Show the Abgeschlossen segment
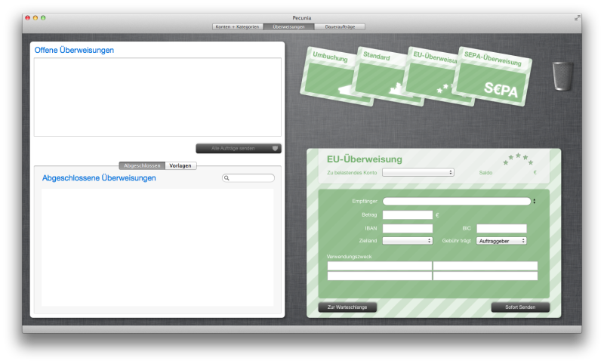Screen dimensions: 604x364 click(142, 165)
